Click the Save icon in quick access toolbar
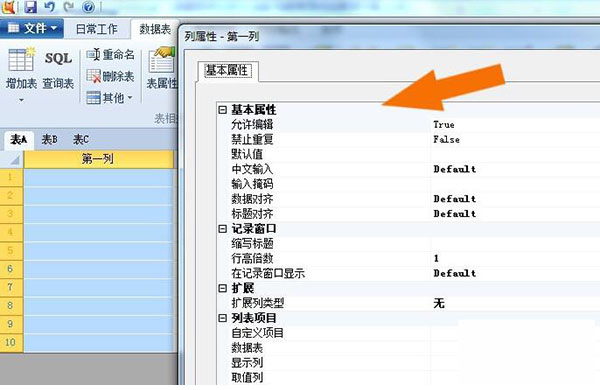The width and height of the screenshot is (600, 390). (x=31, y=7)
